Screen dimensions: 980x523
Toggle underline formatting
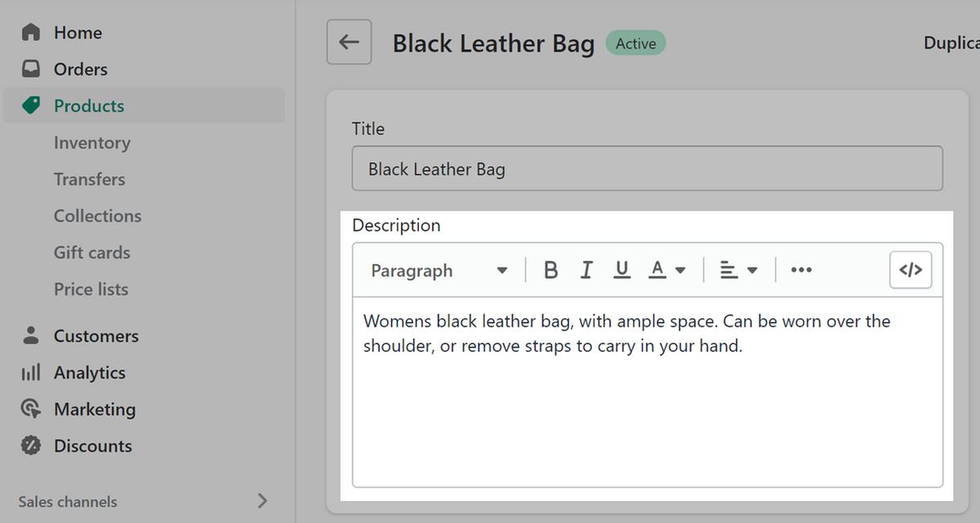click(621, 269)
